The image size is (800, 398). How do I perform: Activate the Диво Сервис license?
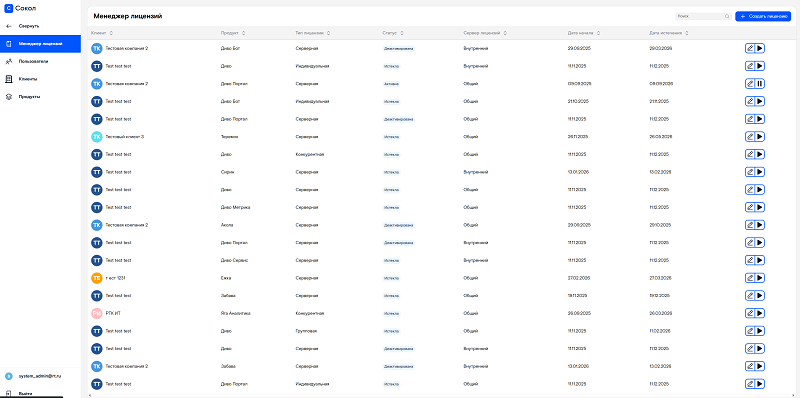[760, 260]
